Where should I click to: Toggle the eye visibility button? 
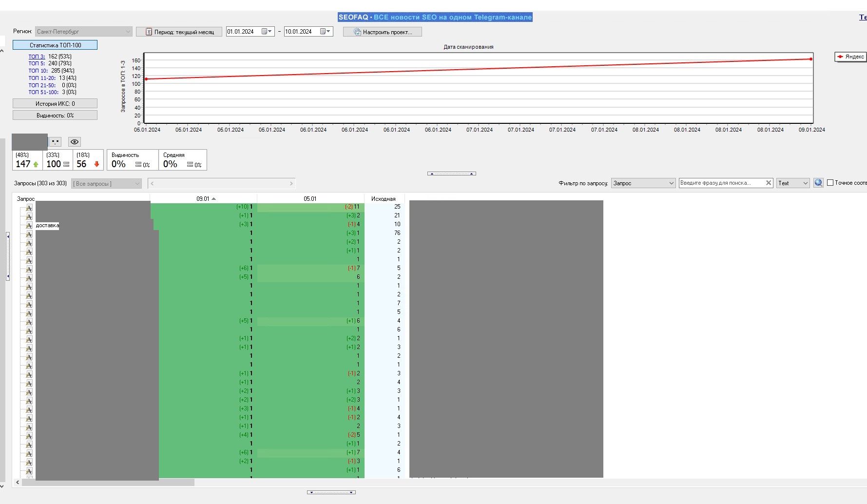74,142
